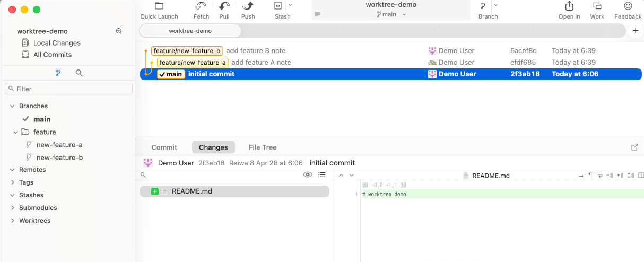Go to the previous diff hunk arrow
Viewport: 644px width, 262px height.
[341, 176]
